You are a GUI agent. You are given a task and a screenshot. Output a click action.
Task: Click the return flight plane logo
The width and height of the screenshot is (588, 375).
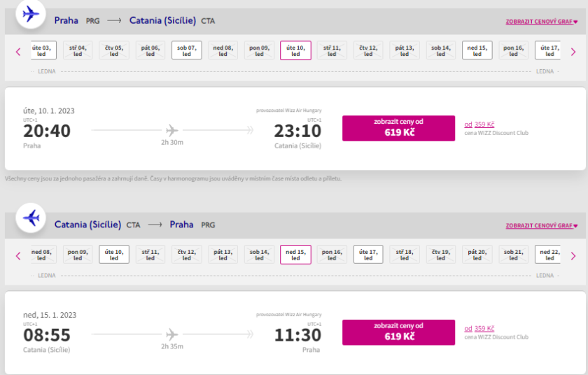pyautogui.click(x=30, y=218)
